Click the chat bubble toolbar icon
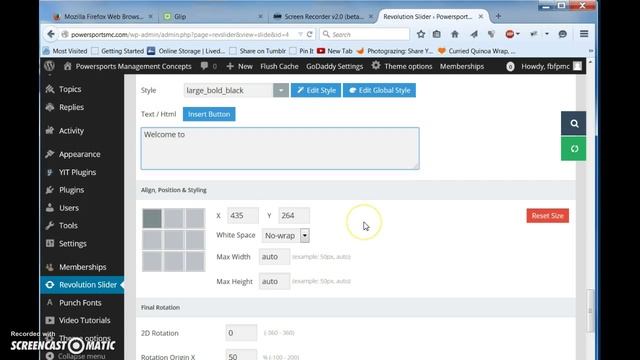 pos(562,34)
